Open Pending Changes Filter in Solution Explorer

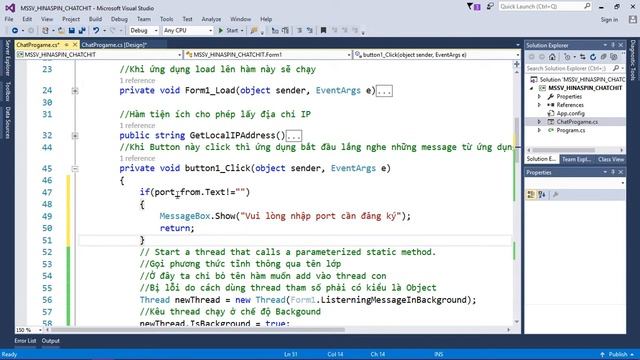click(567, 57)
